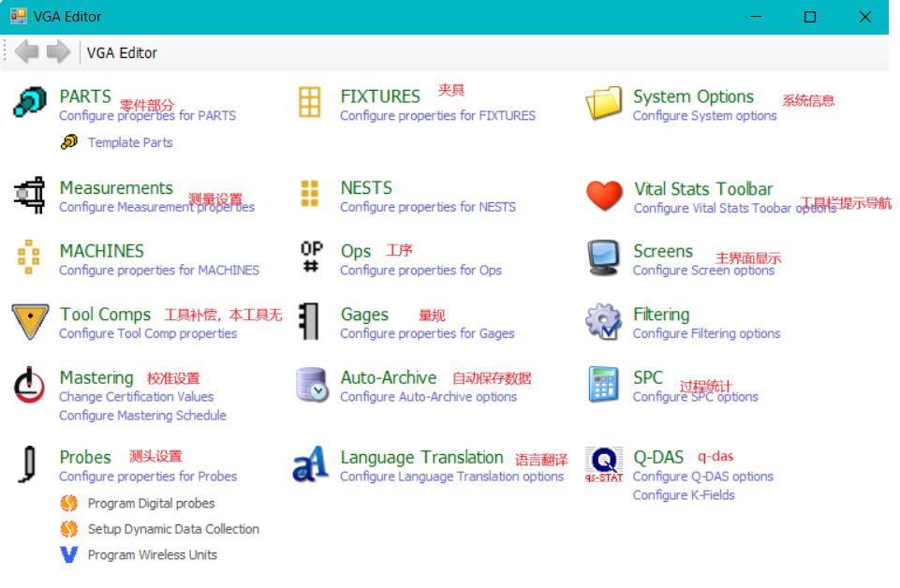Screen dimensions: 900x588
Task: Click the Filtering gear icon
Action: pyautogui.click(x=603, y=321)
